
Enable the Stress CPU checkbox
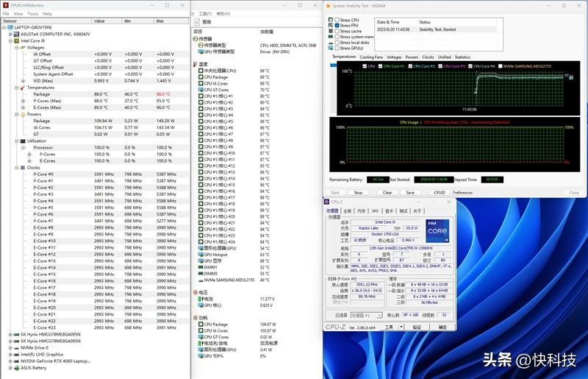[x=337, y=20]
